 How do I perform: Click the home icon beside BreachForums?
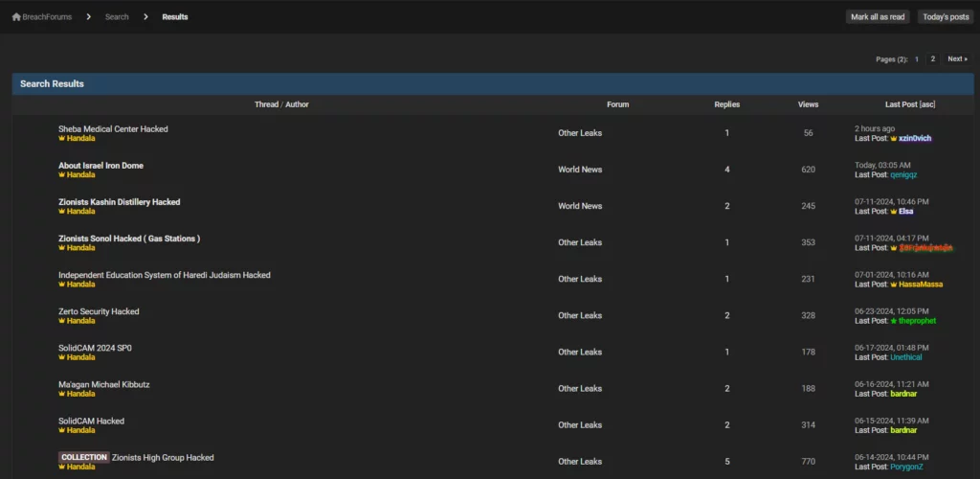(16, 16)
